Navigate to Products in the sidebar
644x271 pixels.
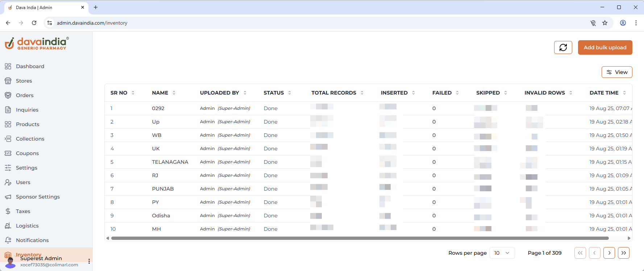(28, 124)
